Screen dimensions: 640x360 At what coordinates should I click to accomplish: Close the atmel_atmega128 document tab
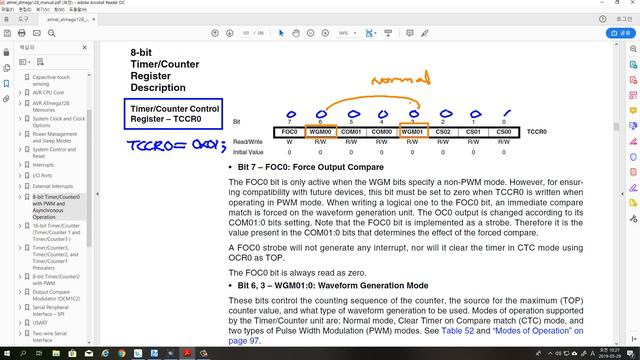pyautogui.click(x=94, y=19)
